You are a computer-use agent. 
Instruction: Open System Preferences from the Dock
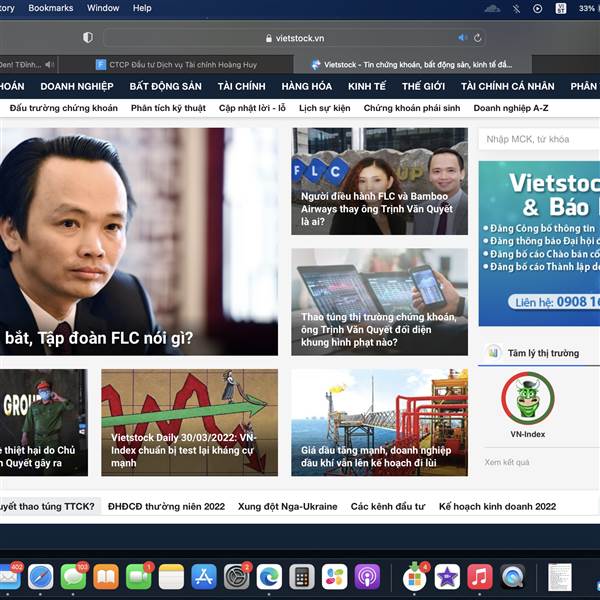pos(237,577)
